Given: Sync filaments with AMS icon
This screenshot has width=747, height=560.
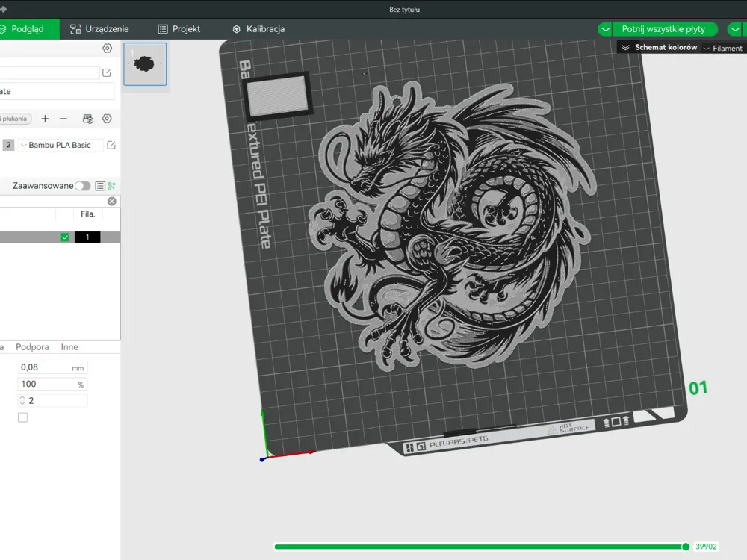Looking at the screenshot, I should click(87, 119).
